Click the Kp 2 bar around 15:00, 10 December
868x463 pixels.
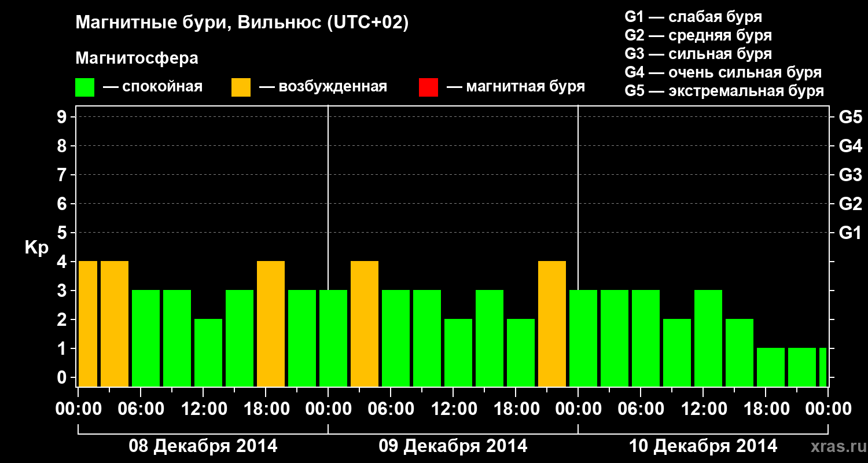coord(740,353)
